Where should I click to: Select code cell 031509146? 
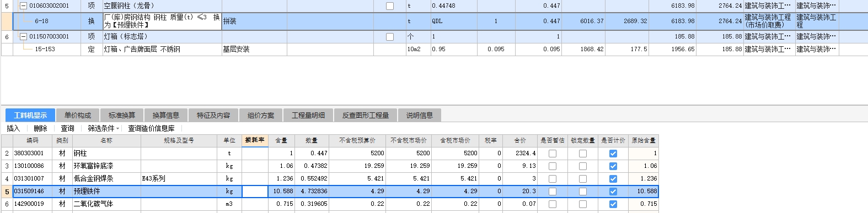tap(33, 192)
